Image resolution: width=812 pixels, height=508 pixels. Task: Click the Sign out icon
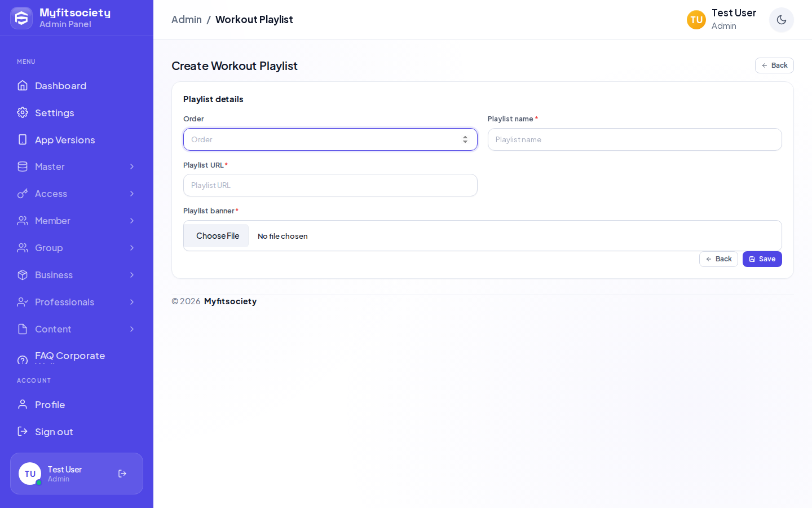(23, 431)
